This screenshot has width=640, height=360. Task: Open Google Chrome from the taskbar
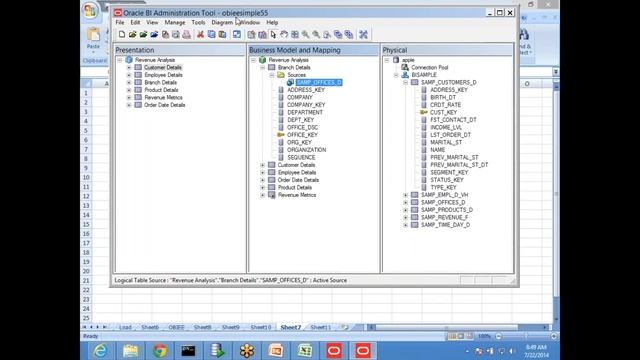(x=160, y=351)
